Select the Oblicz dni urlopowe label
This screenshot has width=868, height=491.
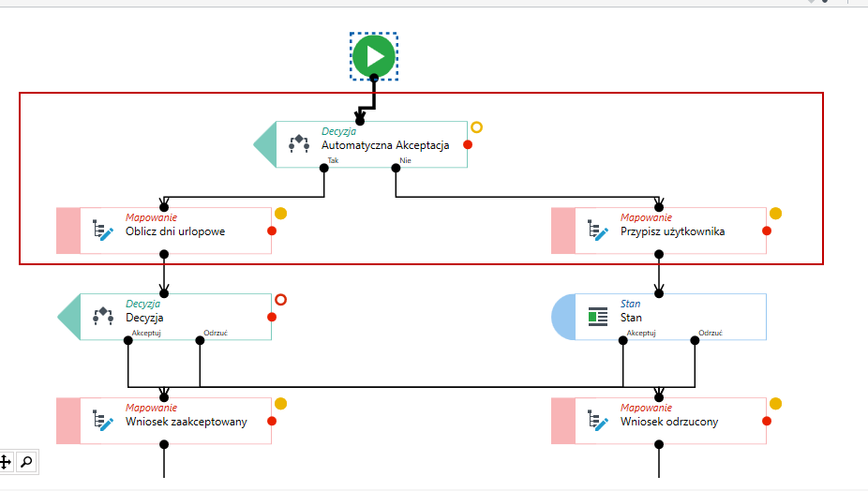tap(175, 231)
